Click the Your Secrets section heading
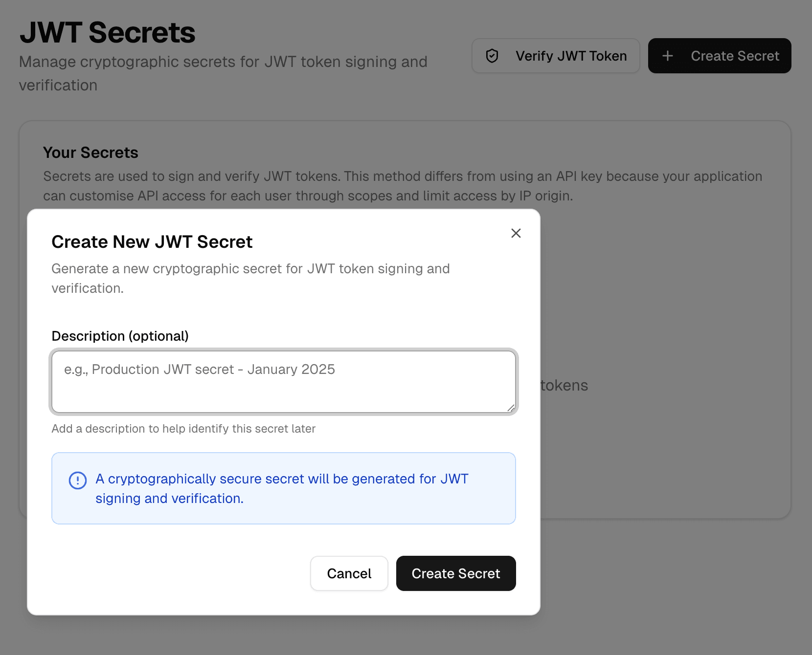Screen dimensions: 812x655 coord(90,153)
